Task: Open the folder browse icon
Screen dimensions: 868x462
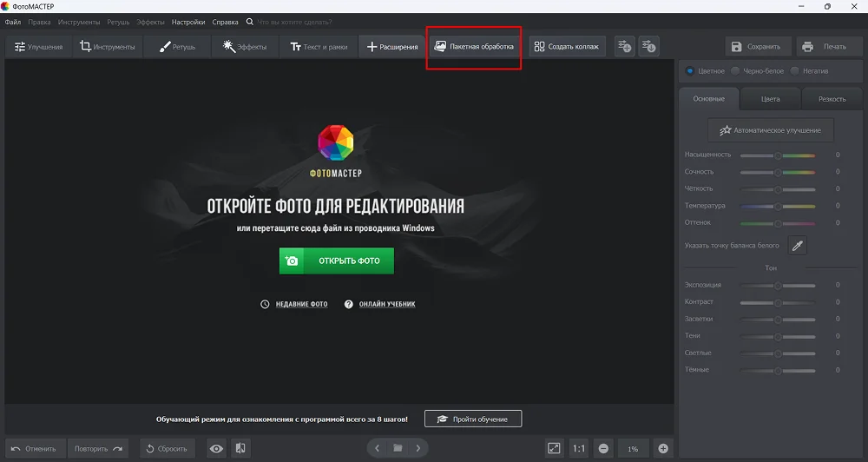Action: click(x=398, y=448)
